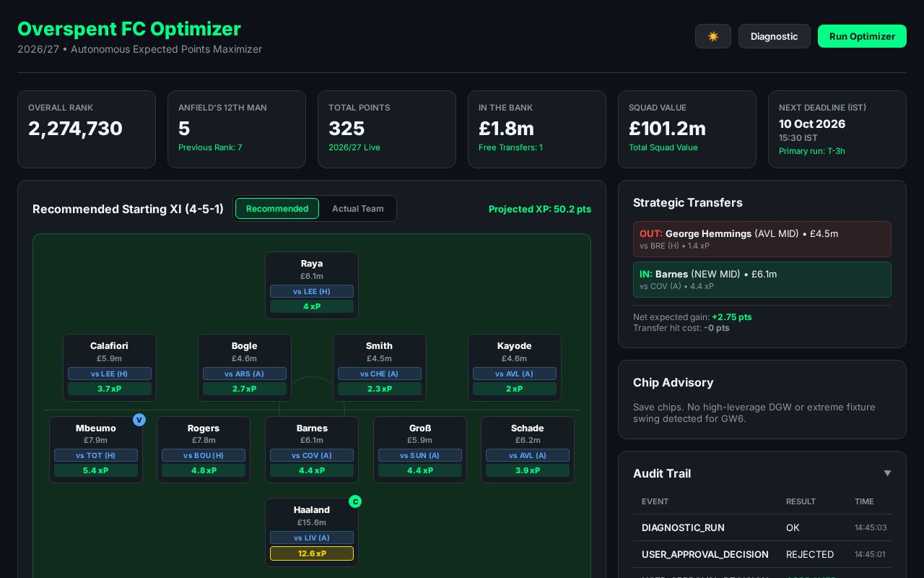Screen dimensions: 924x578
Task: Select the Mbeumo player card
Action: tap(96, 449)
